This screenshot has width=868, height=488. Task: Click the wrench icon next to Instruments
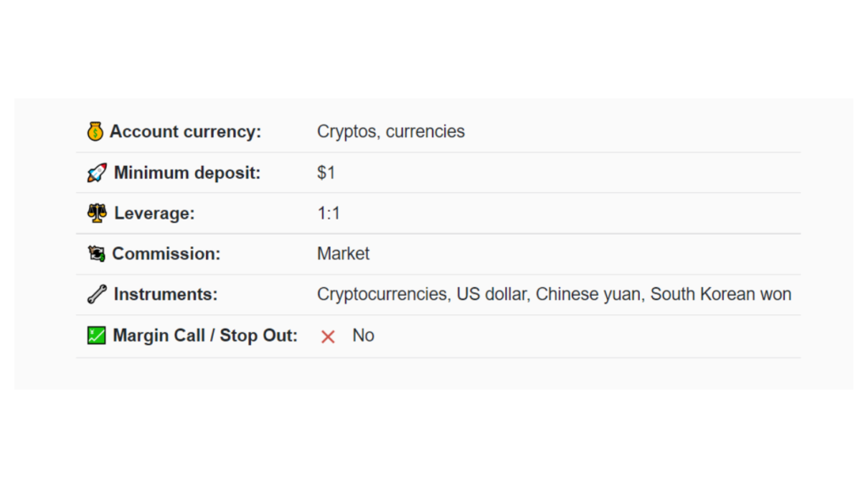coord(97,294)
